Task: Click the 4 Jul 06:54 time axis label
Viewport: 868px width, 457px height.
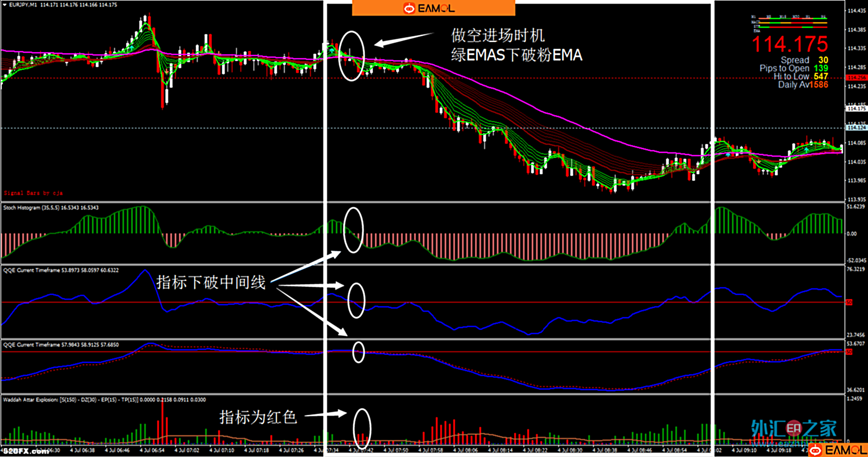Action: pos(152,450)
